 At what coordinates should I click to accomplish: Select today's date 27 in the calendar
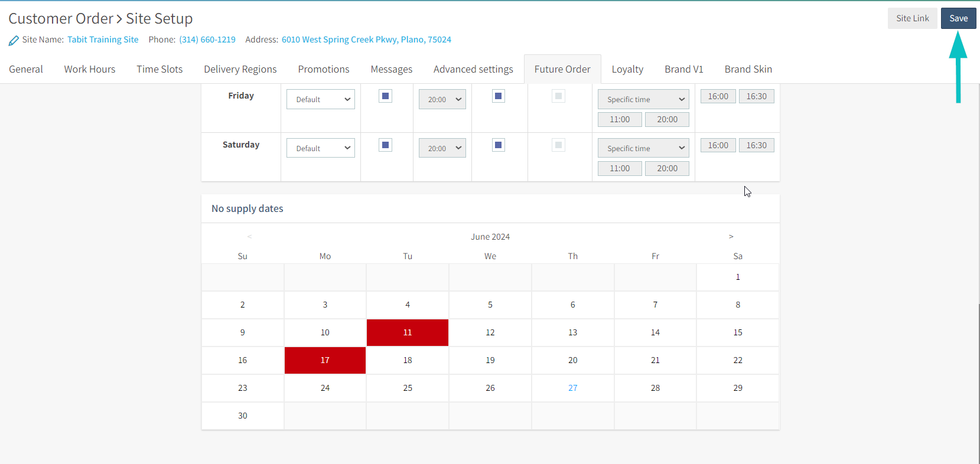tap(573, 388)
